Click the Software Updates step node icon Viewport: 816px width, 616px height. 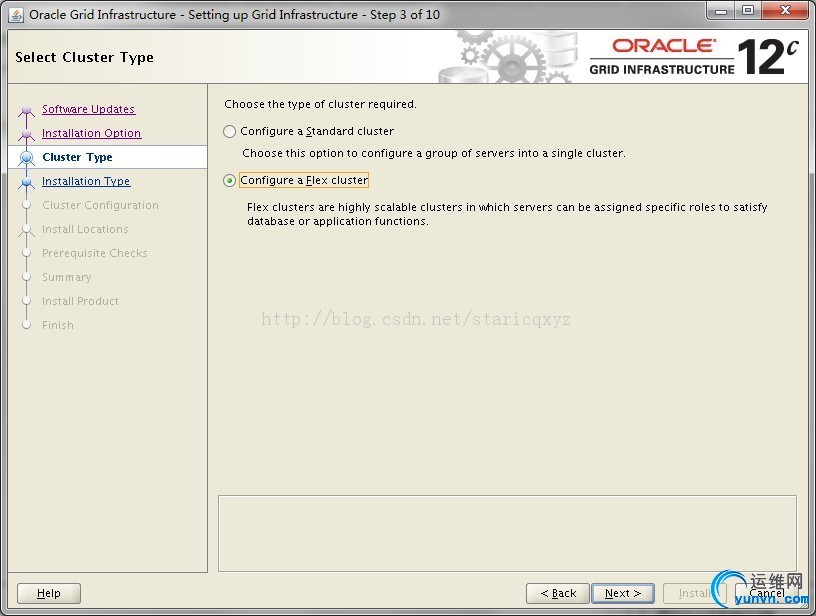coord(27,110)
